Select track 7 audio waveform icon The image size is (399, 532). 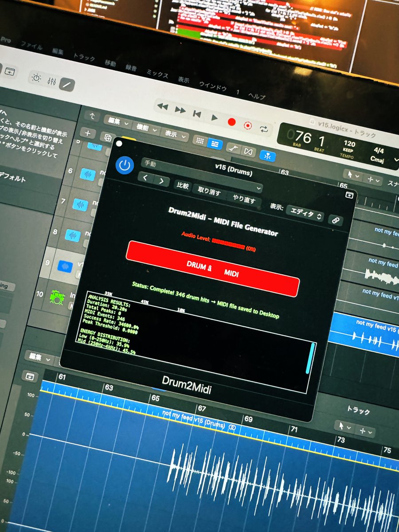[80, 204]
